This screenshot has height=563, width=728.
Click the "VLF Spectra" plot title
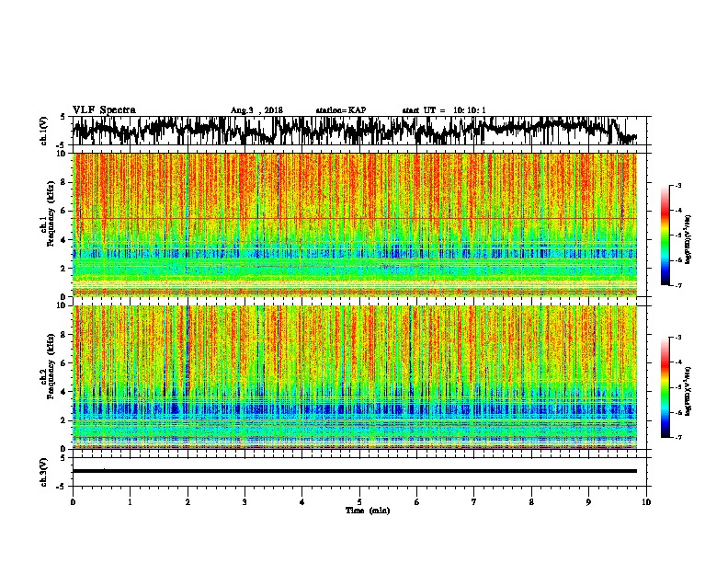click(x=104, y=110)
